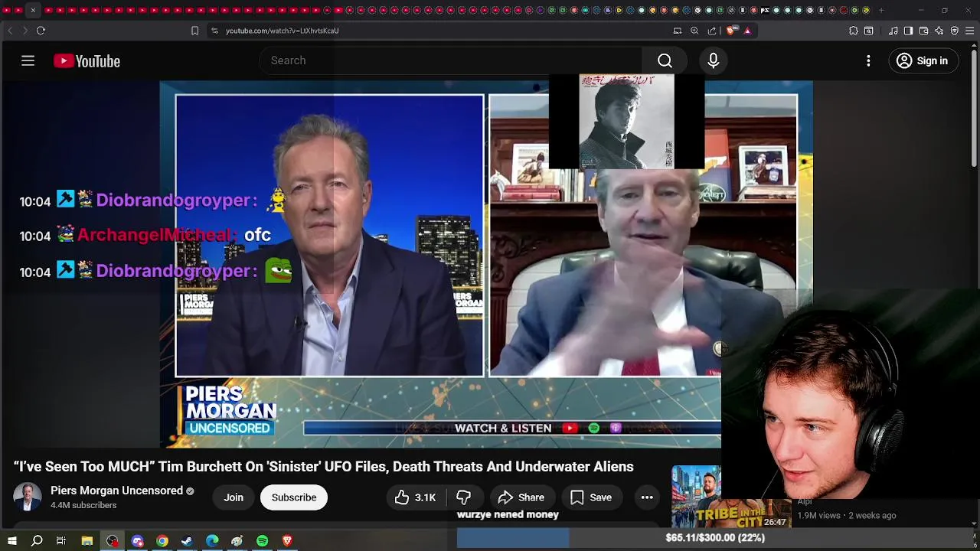Open the Windows Start menu
The width and height of the screenshot is (980, 551).
point(12,541)
